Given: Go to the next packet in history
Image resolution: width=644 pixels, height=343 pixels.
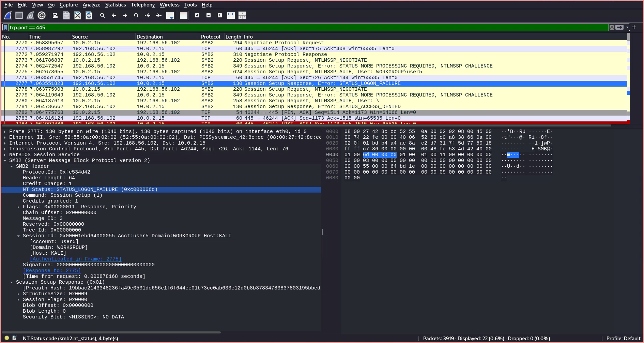Looking at the screenshot, I should (x=125, y=15).
